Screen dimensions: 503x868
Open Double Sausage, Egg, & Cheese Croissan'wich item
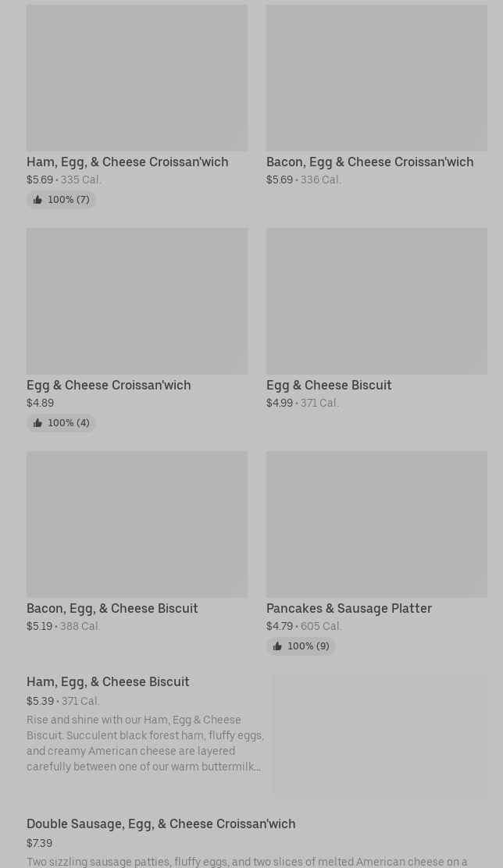161,824
